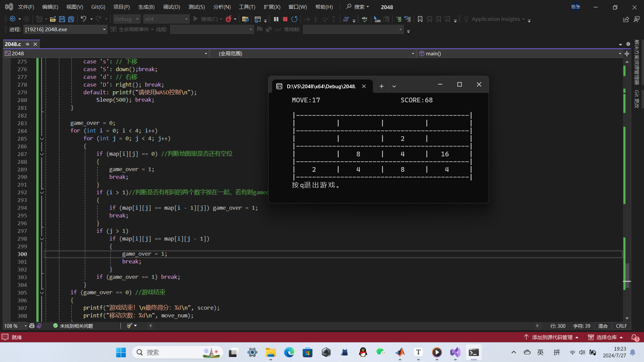
Task: Open a file with the folder icon
Action: coord(53,19)
